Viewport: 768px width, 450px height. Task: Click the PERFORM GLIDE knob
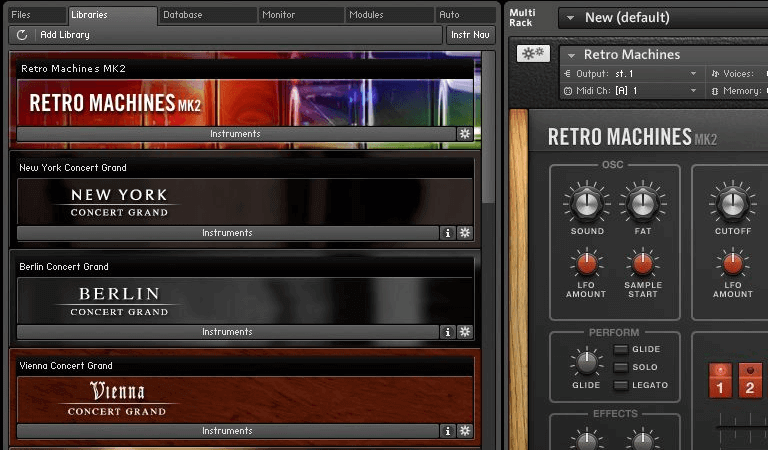[x=586, y=363]
